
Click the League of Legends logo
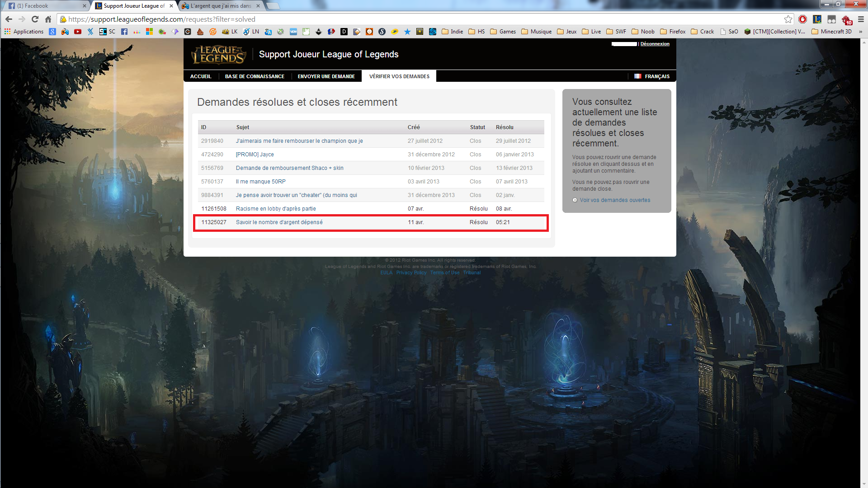pos(219,55)
